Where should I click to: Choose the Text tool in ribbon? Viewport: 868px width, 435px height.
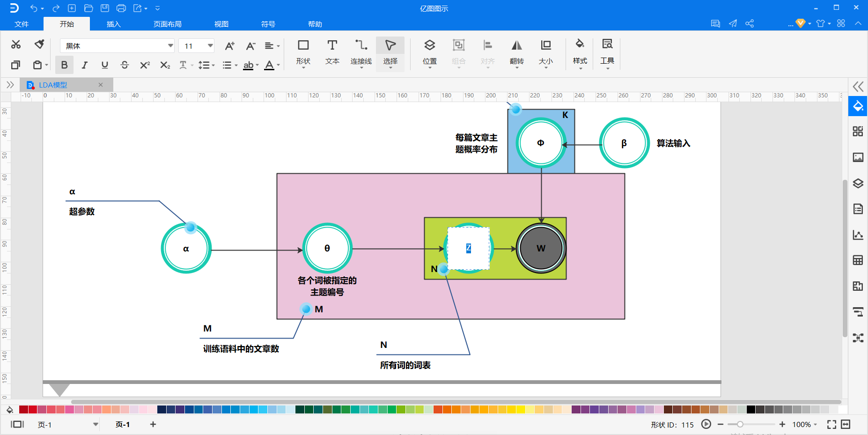click(332, 52)
